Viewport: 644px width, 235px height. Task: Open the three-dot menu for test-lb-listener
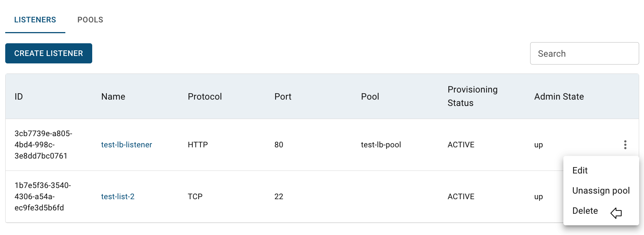[x=625, y=145]
